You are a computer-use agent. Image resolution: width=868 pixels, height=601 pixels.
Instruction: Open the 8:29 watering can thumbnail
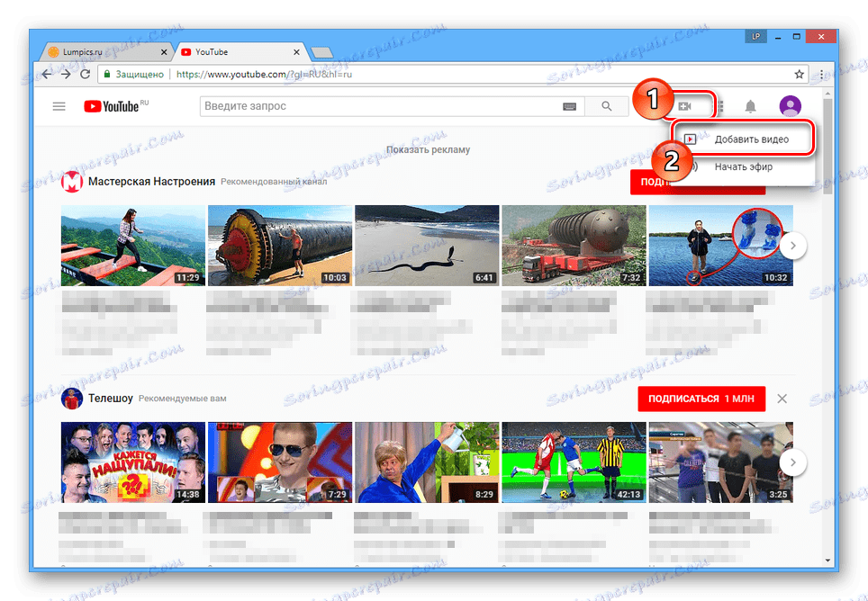[427, 462]
